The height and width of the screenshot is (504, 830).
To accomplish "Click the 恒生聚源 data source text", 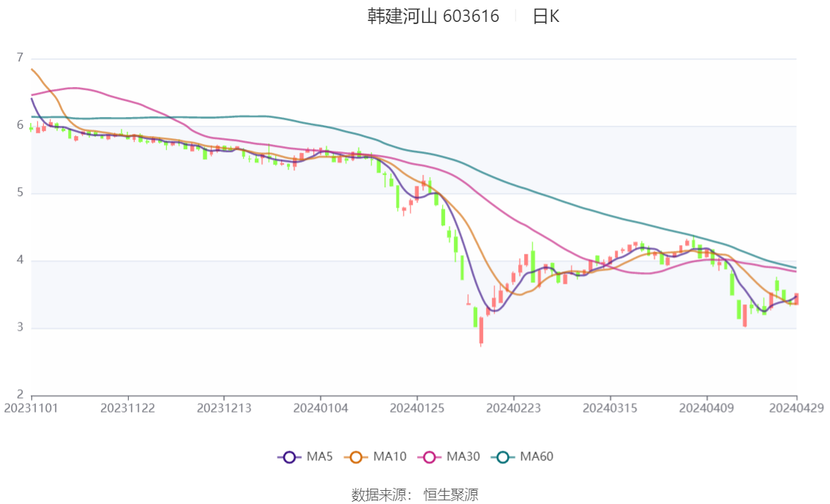I will point(451,495).
